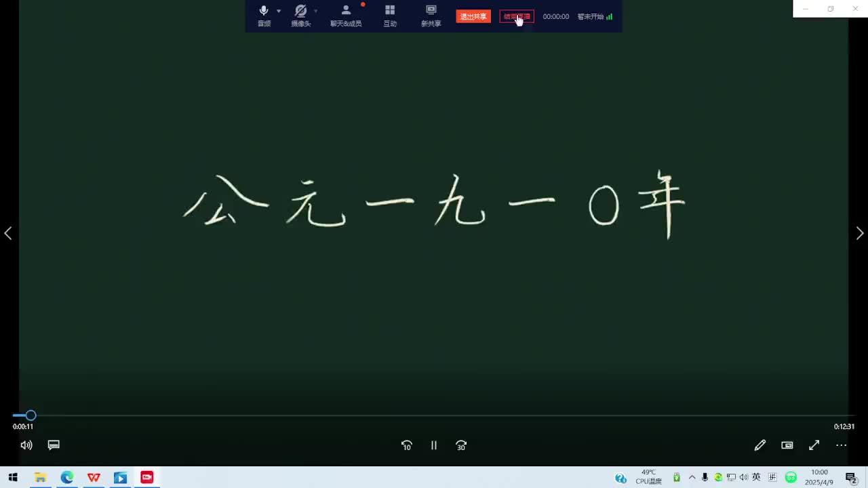
Task: Open the interaction (互动) menu
Action: (390, 15)
